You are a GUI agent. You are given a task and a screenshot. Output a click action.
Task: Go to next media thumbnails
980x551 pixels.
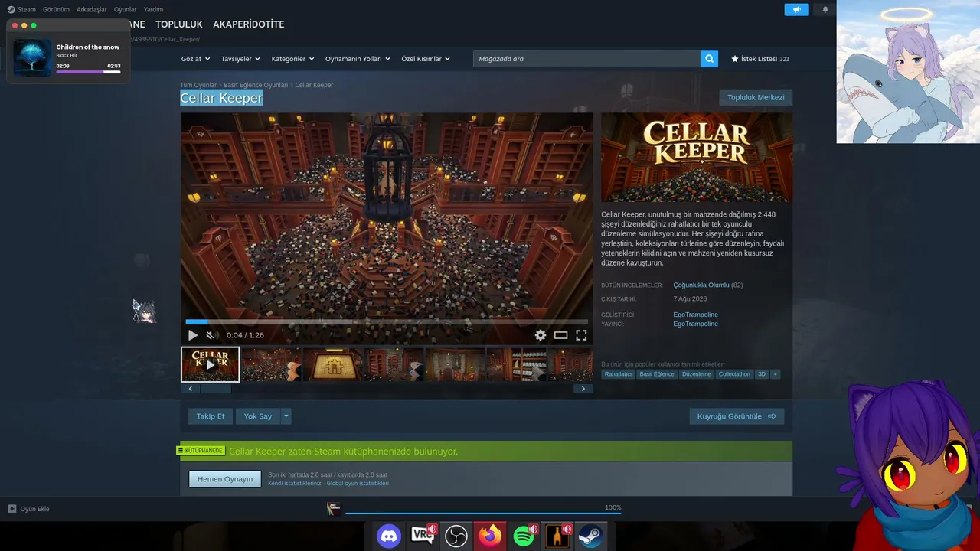[x=583, y=389]
